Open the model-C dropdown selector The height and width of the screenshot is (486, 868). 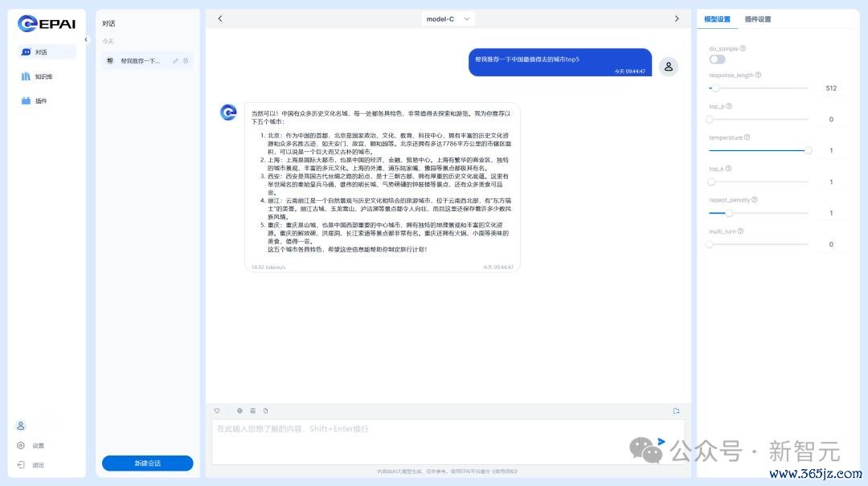coord(448,18)
